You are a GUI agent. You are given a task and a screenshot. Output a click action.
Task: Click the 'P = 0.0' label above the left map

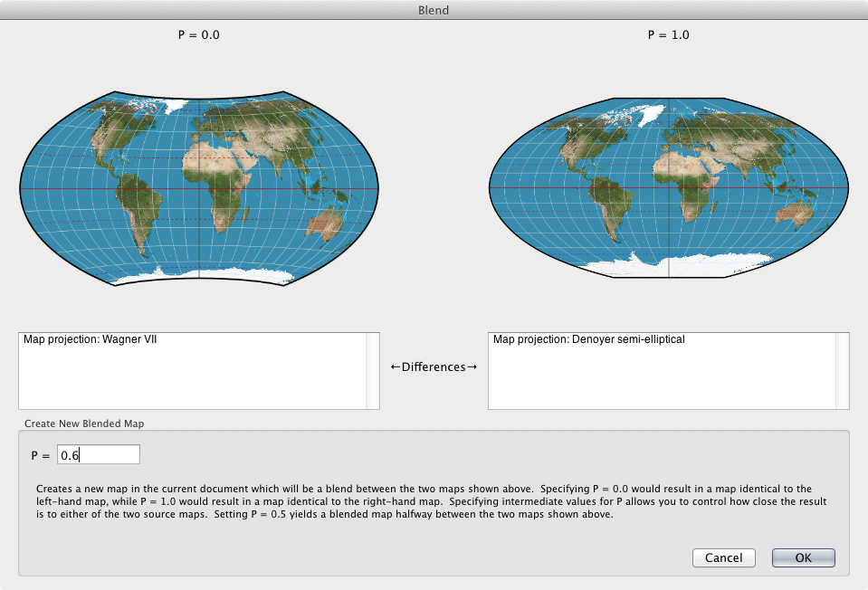(x=199, y=35)
